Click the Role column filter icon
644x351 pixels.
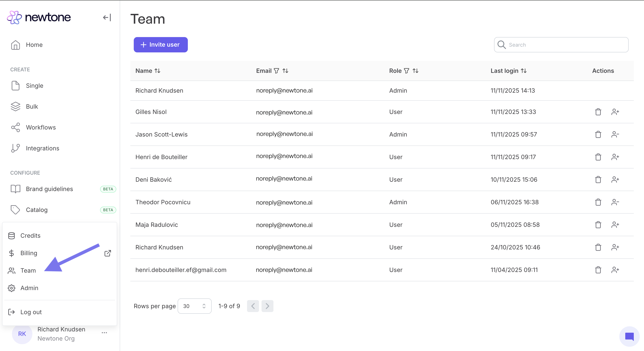click(407, 71)
